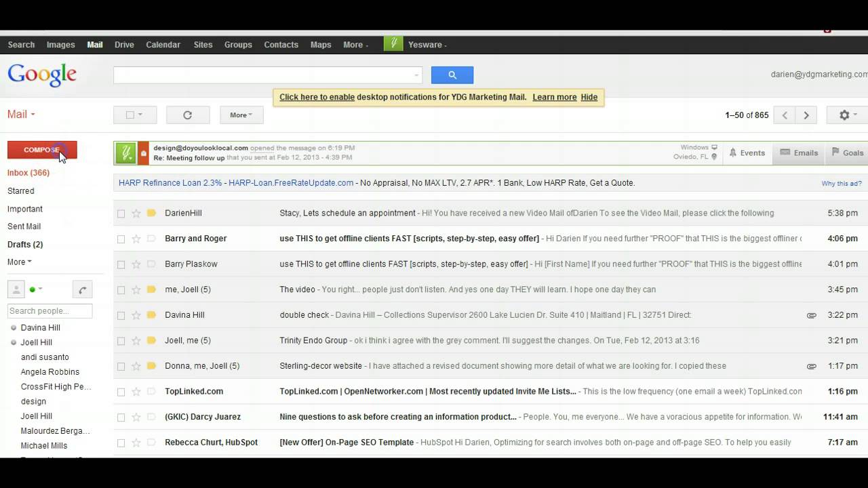
Task: Open the Starred folder
Action: point(21,191)
